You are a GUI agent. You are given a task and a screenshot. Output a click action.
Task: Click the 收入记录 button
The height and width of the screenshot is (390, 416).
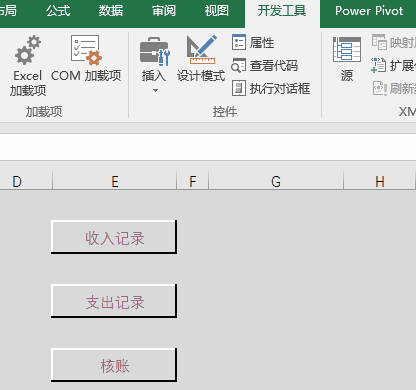point(114,237)
